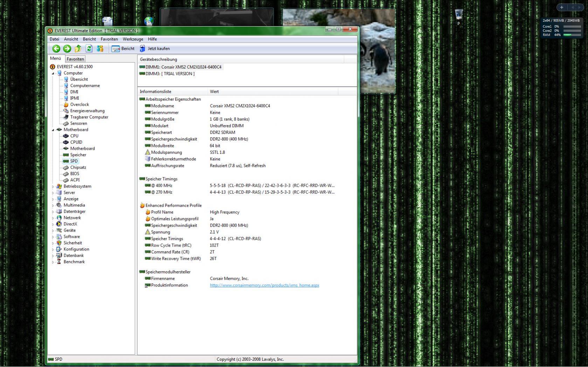Open the user management people icon
The height and width of the screenshot is (367, 588).
[100, 49]
